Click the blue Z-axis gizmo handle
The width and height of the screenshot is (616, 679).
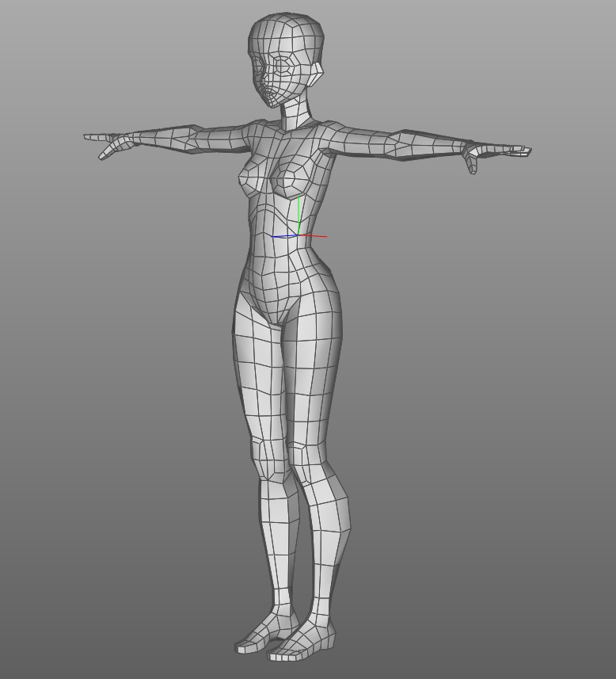pos(285,236)
